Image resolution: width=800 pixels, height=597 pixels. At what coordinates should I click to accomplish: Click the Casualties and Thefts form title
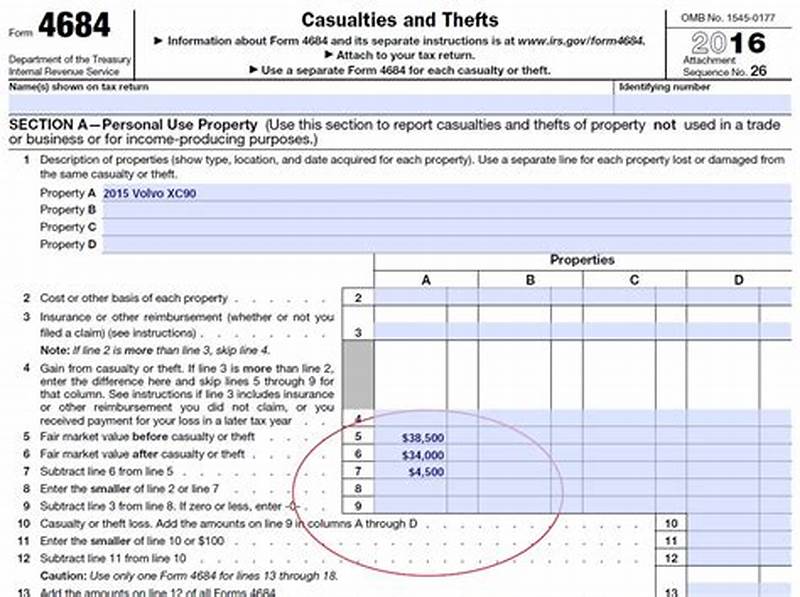tap(401, 20)
